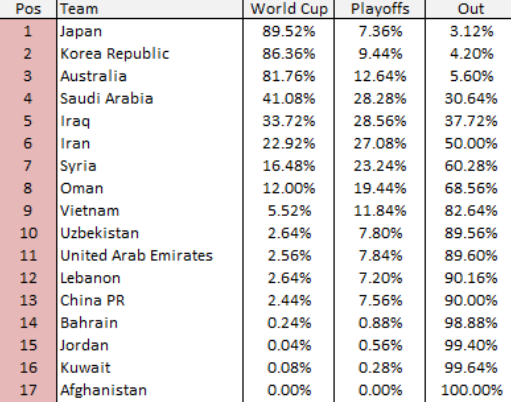Image resolution: width=511 pixels, height=402 pixels.
Task: Click Vietnam's 11.84% Playoffs cell
Action: (x=380, y=211)
